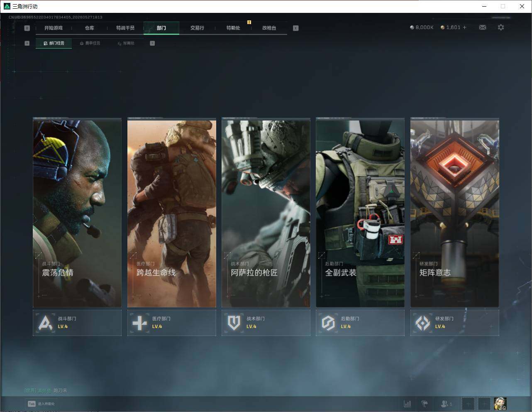Click the 阿萨拉的枪匠 mission title text
The image size is (532, 412).
(x=254, y=272)
